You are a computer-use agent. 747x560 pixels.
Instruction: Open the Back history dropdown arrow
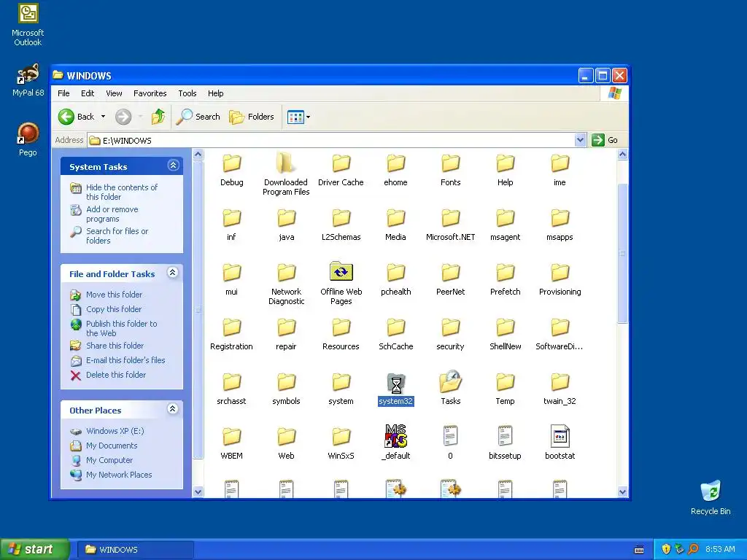(x=103, y=117)
